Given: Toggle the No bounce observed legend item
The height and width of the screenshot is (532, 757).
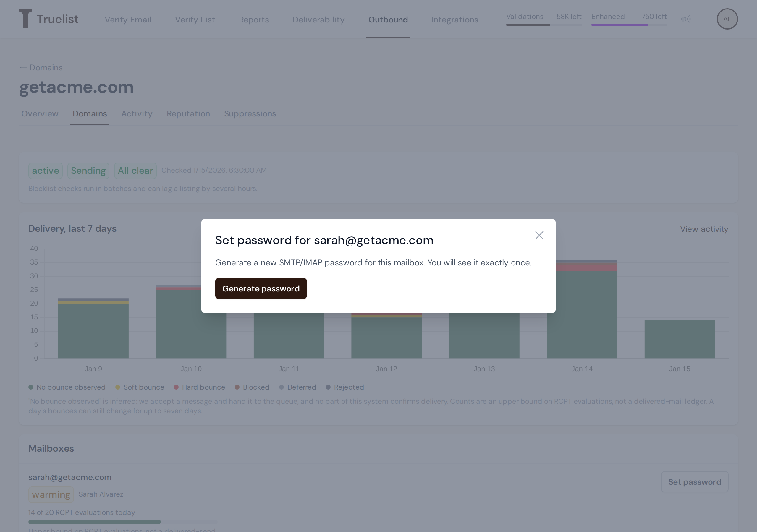Looking at the screenshot, I should [x=67, y=387].
